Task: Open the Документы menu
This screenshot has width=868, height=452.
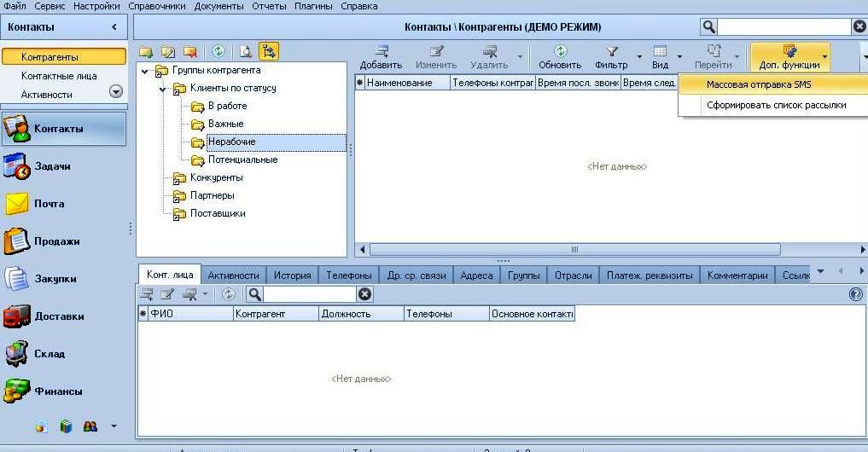Action: [218, 6]
